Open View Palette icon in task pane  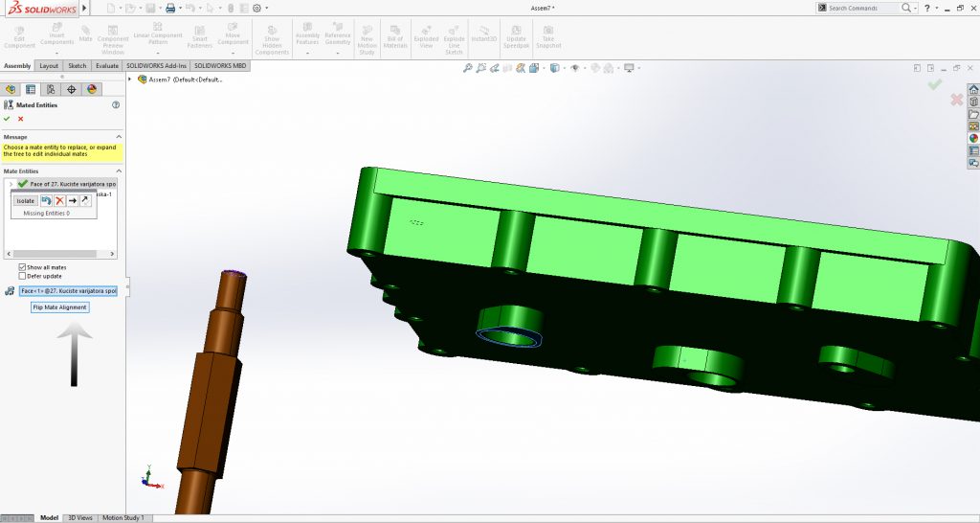coord(973,126)
